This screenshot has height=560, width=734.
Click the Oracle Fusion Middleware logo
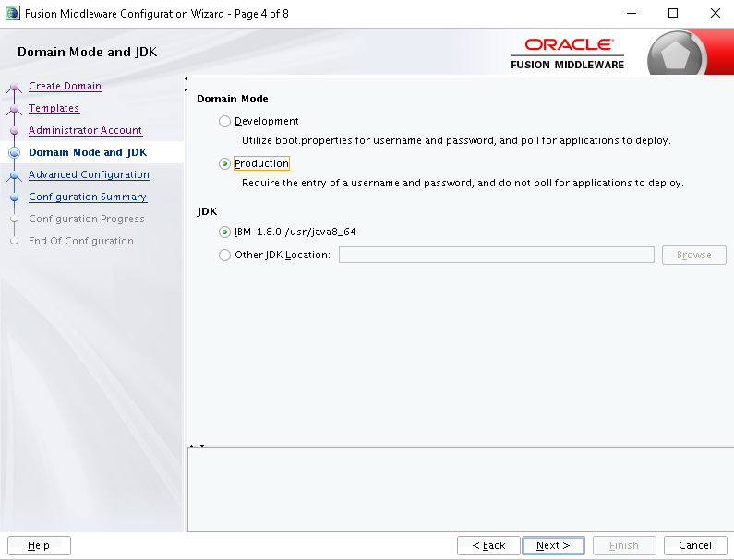point(568,54)
